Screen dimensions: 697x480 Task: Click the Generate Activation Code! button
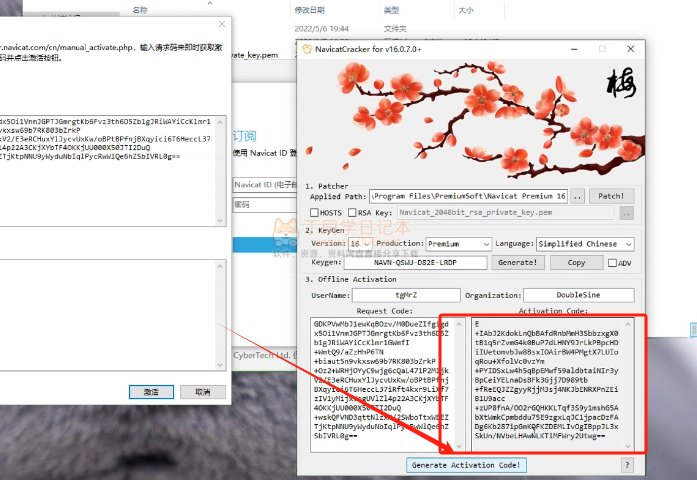click(x=466, y=465)
